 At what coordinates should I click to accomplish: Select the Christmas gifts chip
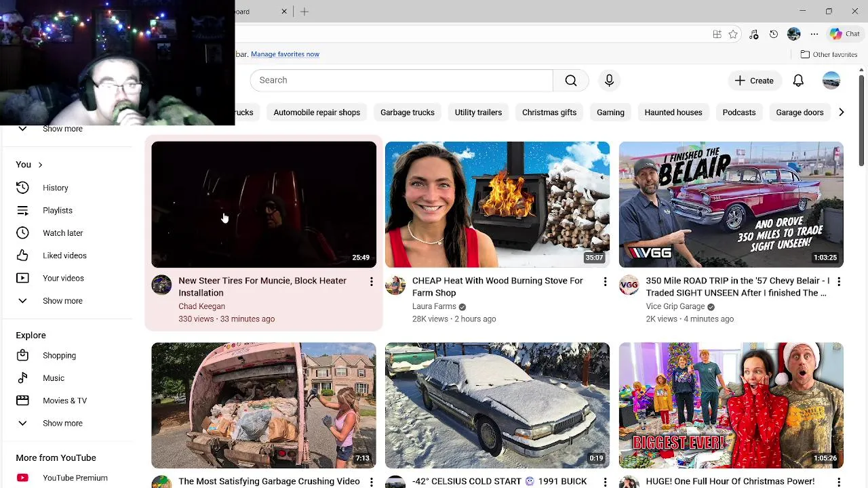coord(549,113)
